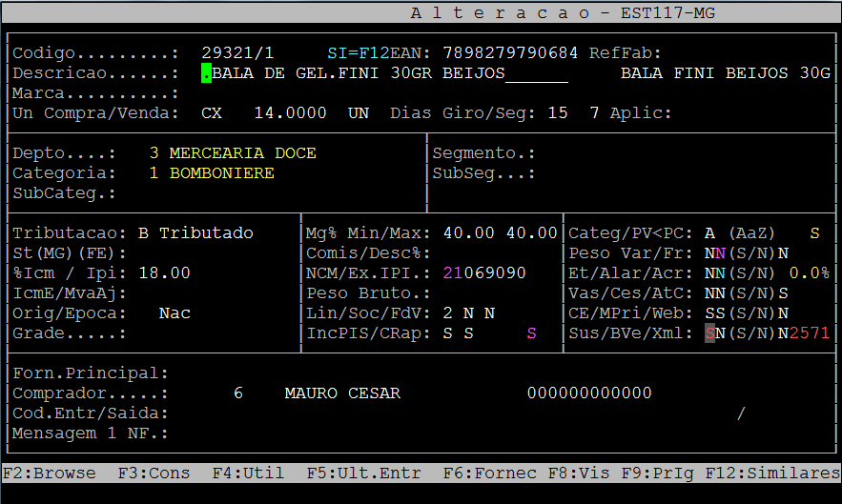Click the NCM code 21069090
842x504 pixels.
coord(484,273)
